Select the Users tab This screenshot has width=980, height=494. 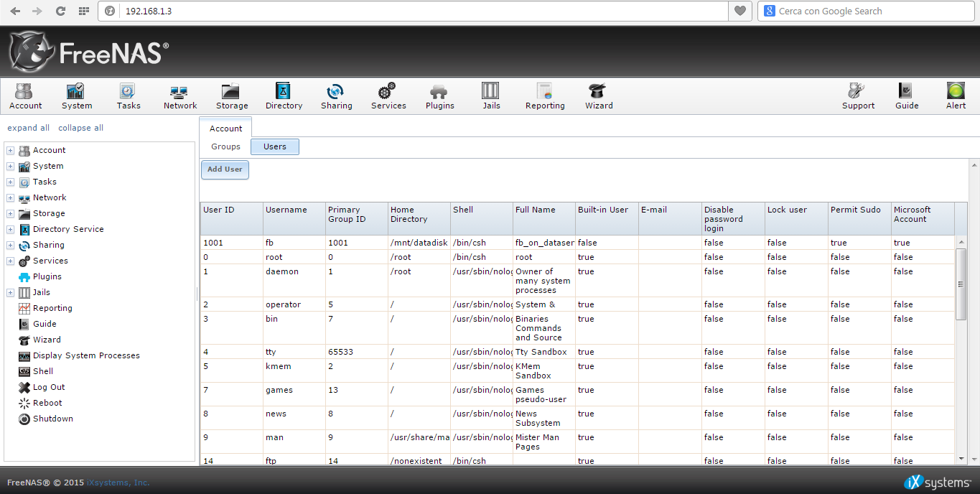click(274, 146)
